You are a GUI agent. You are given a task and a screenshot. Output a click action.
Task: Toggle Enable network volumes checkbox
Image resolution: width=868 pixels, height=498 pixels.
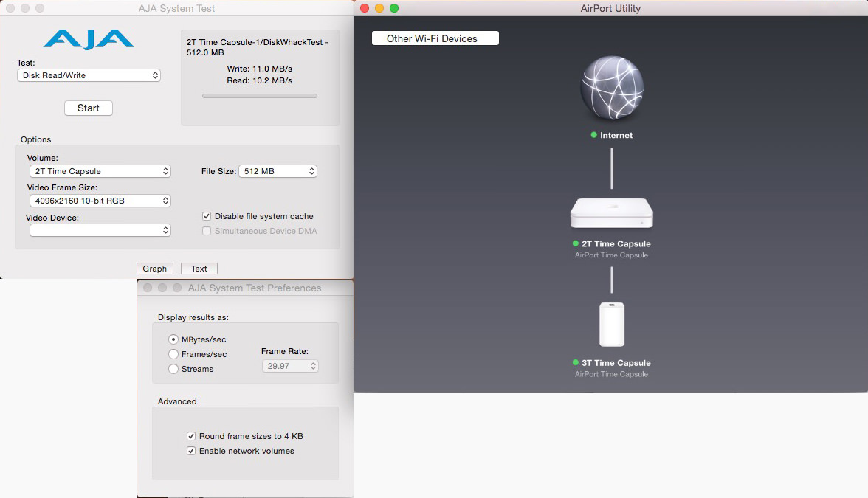pyautogui.click(x=191, y=451)
